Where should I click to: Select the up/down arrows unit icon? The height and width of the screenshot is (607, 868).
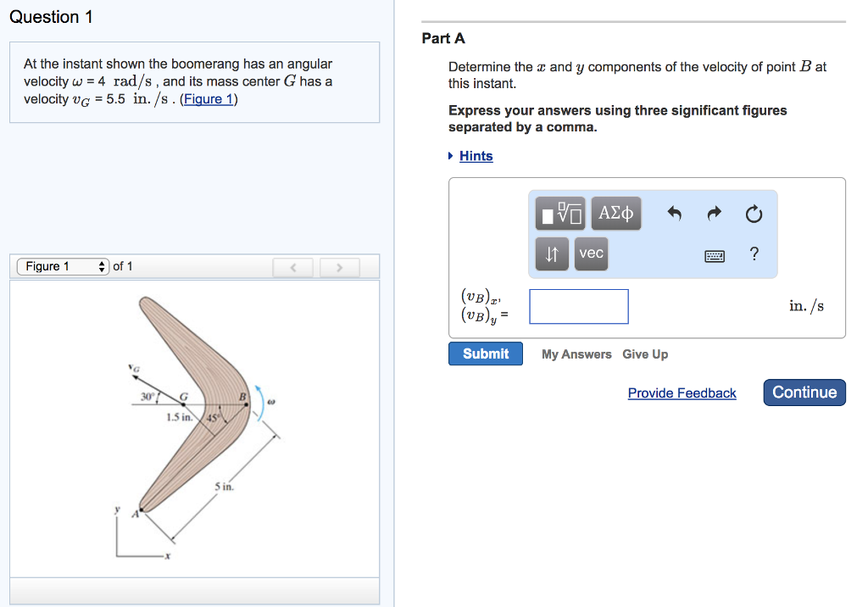pos(552,253)
